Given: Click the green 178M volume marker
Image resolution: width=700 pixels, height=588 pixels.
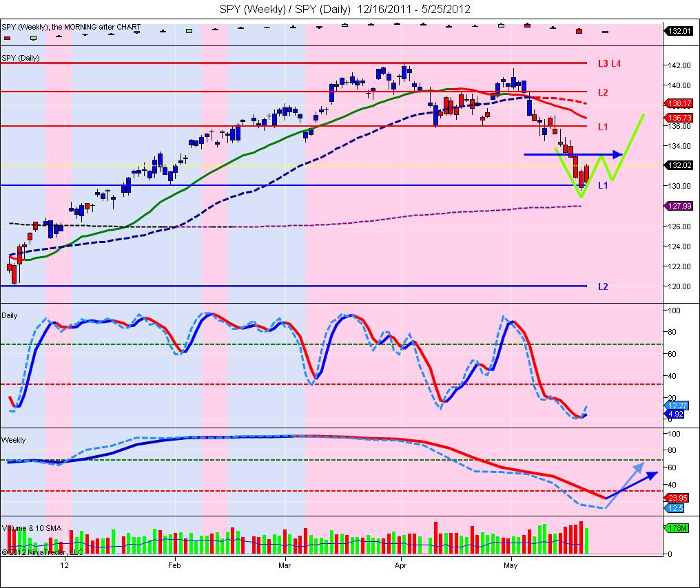Looking at the screenshot, I should coord(677,528).
